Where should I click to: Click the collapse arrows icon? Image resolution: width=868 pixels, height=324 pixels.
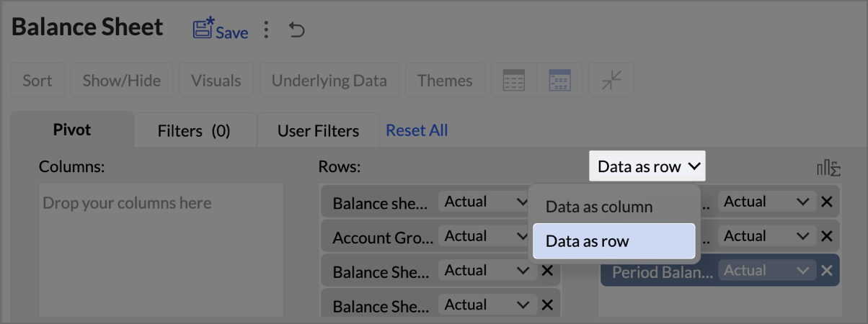click(x=611, y=80)
